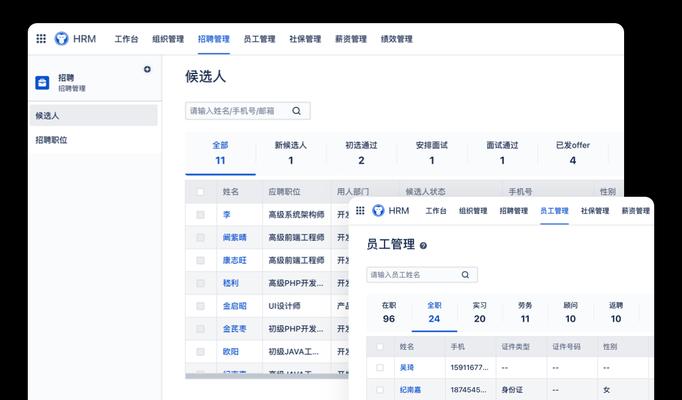Click the HRM logo in the 员工管理 window
Viewport: 682px width, 400px height.
click(x=378, y=210)
